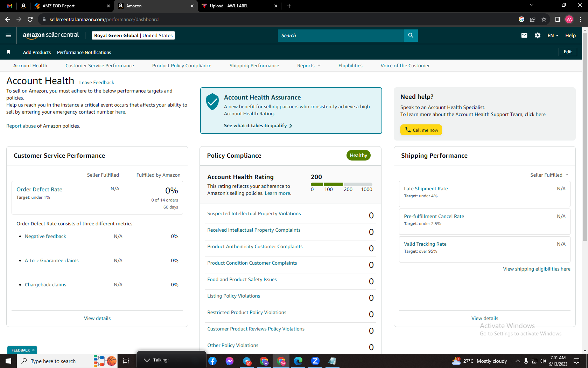This screenshot has height=368, width=588.
Task: Open Suspected Intellectual Property Violations
Action: tap(254, 213)
